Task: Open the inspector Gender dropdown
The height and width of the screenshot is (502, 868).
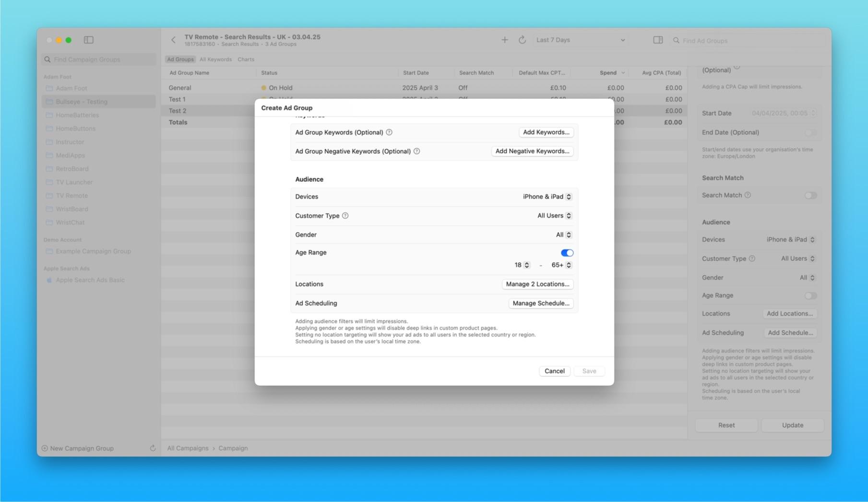Action: point(807,278)
